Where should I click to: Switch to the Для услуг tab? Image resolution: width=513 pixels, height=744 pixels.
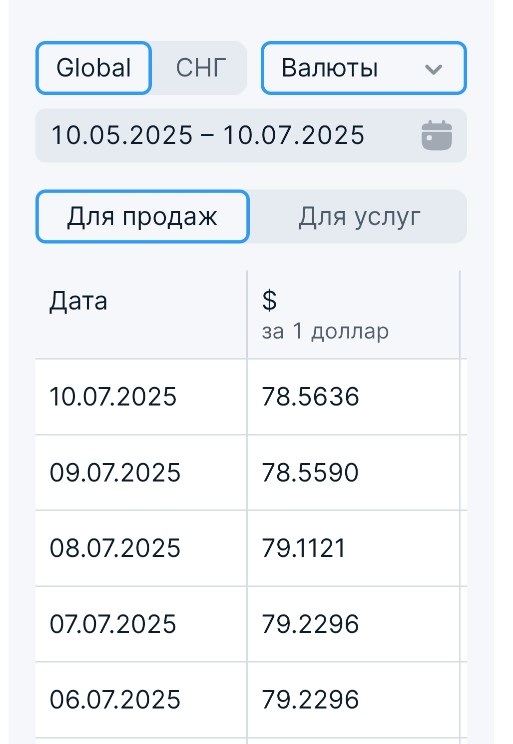359,217
